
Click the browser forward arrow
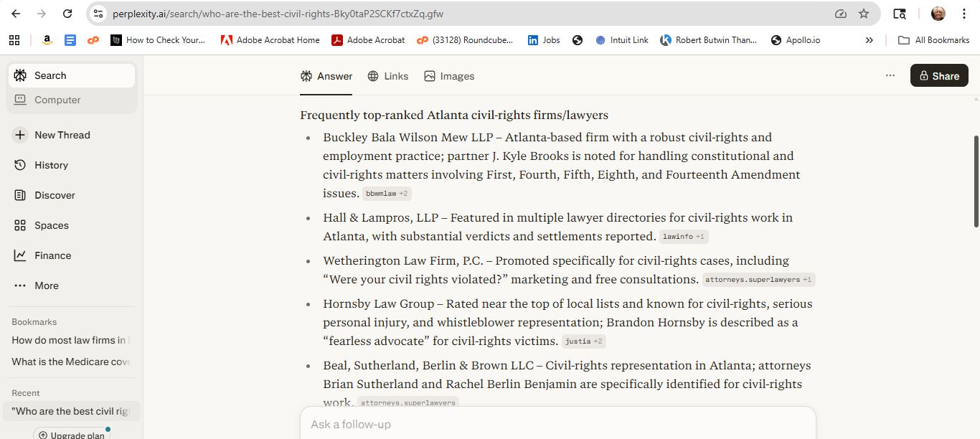42,14
